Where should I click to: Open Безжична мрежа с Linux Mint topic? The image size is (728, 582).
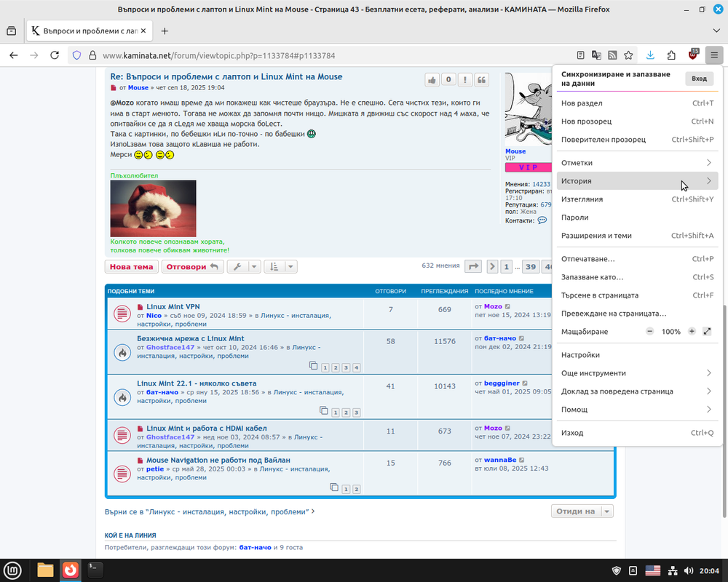pos(190,338)
